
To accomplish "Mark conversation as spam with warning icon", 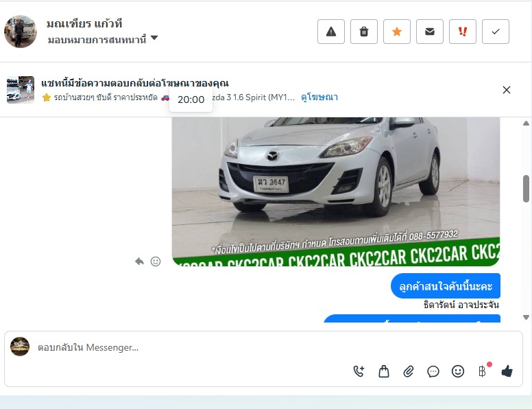I will [331, 32].
